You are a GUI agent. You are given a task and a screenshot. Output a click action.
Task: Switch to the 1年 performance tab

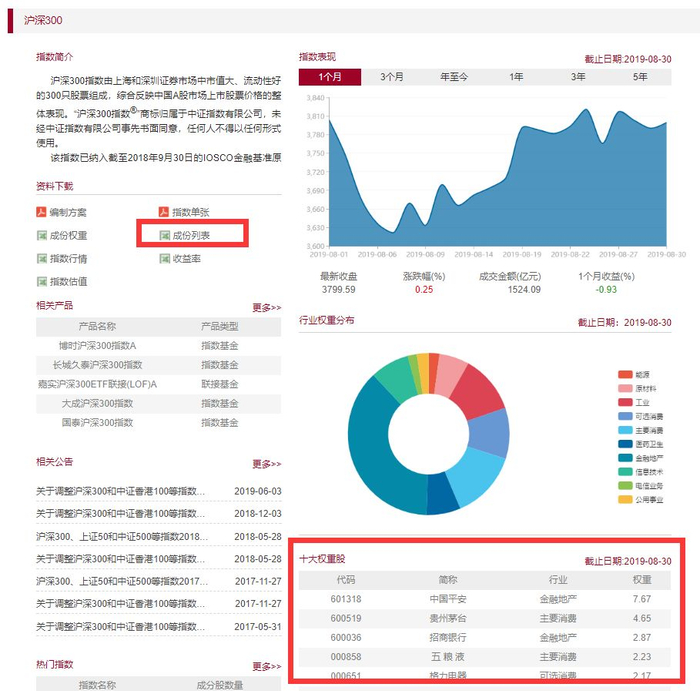tap(516, 77)
